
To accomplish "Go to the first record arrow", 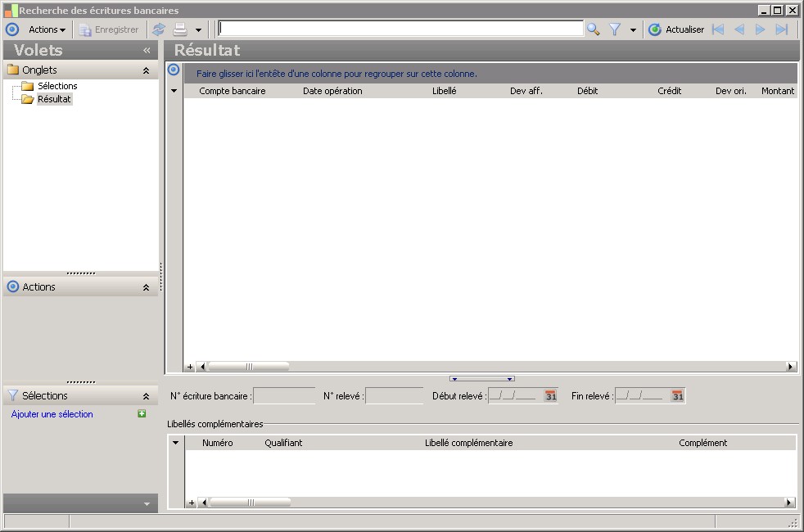I will pos(718,29).
